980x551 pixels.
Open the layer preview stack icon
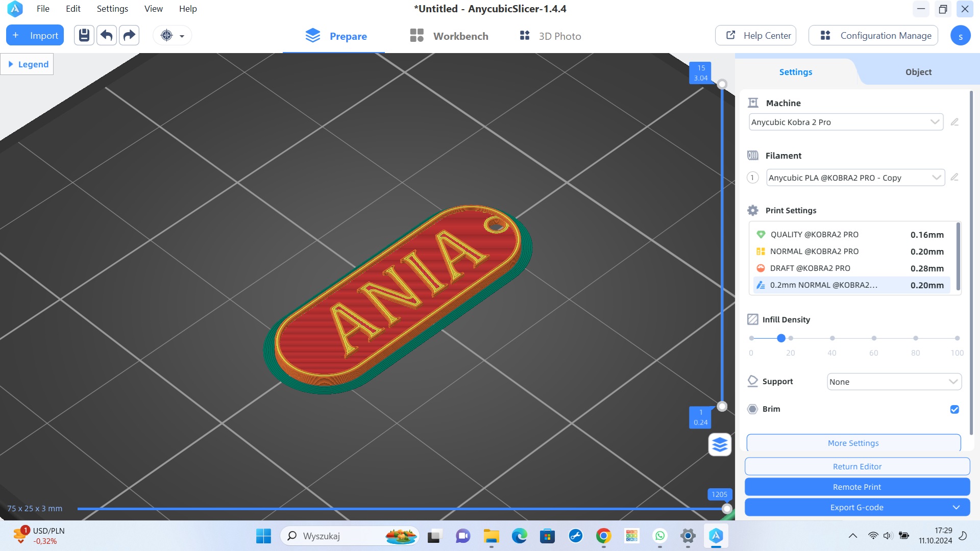coord(719,444)
